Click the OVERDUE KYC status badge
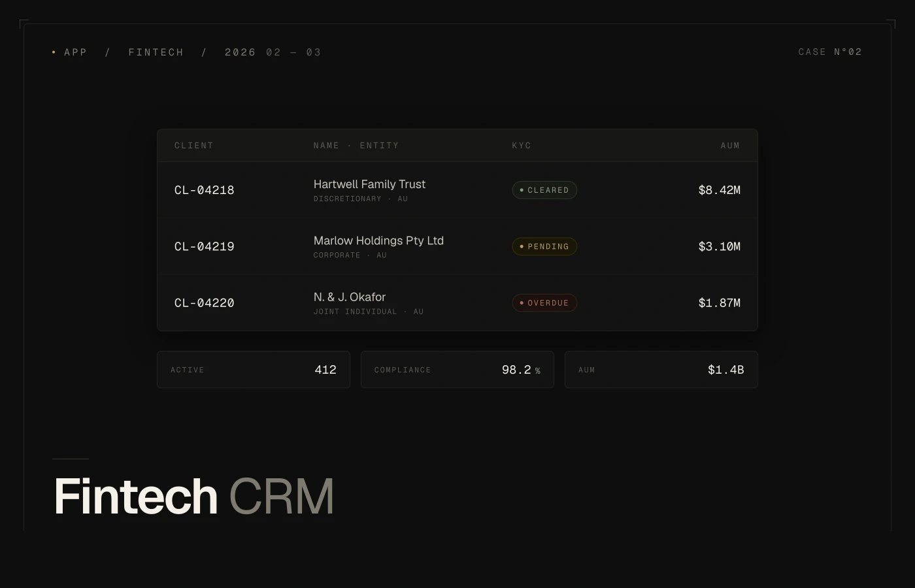Viewport: 915px width, 588px height. point(544,303)
